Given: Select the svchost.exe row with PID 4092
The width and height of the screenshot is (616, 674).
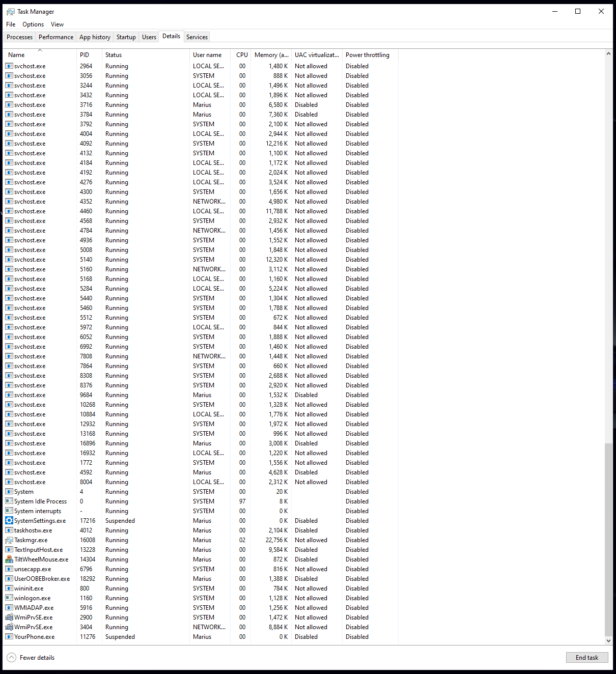Looking at the screenshot, I should 201,144.
